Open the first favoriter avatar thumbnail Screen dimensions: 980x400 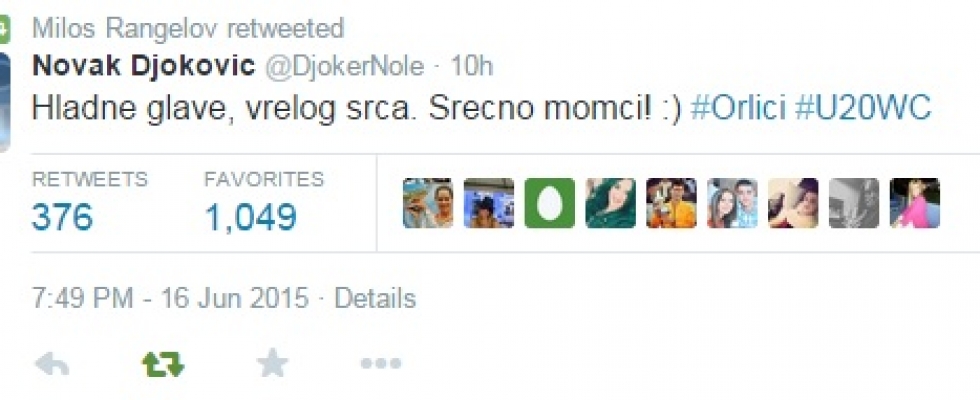(x=428, y=203)
